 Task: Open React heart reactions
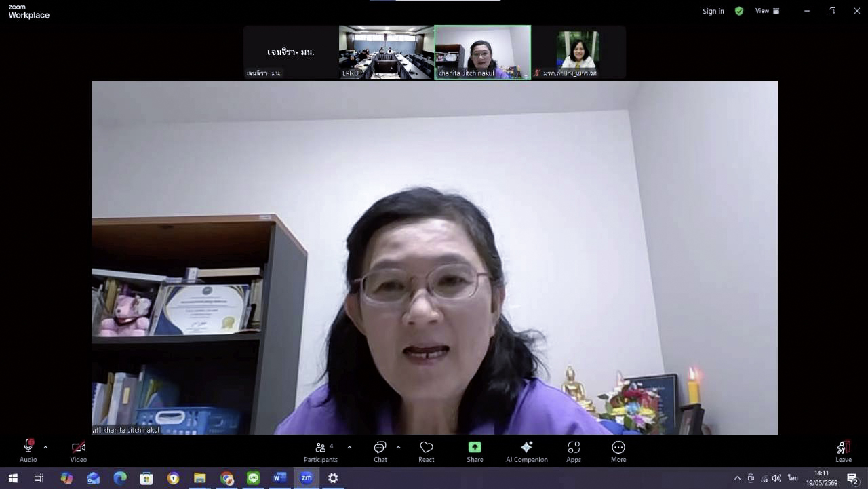(x=427, y=451)
